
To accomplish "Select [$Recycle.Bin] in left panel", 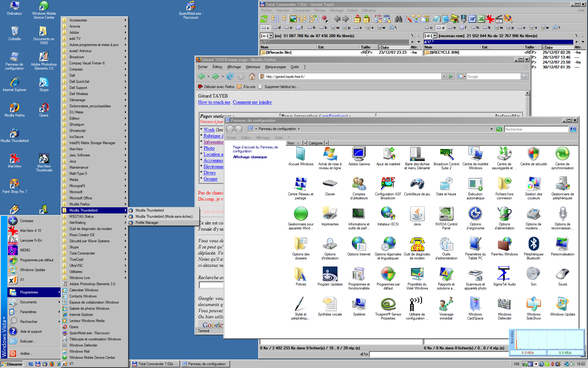I will (278, 52).
